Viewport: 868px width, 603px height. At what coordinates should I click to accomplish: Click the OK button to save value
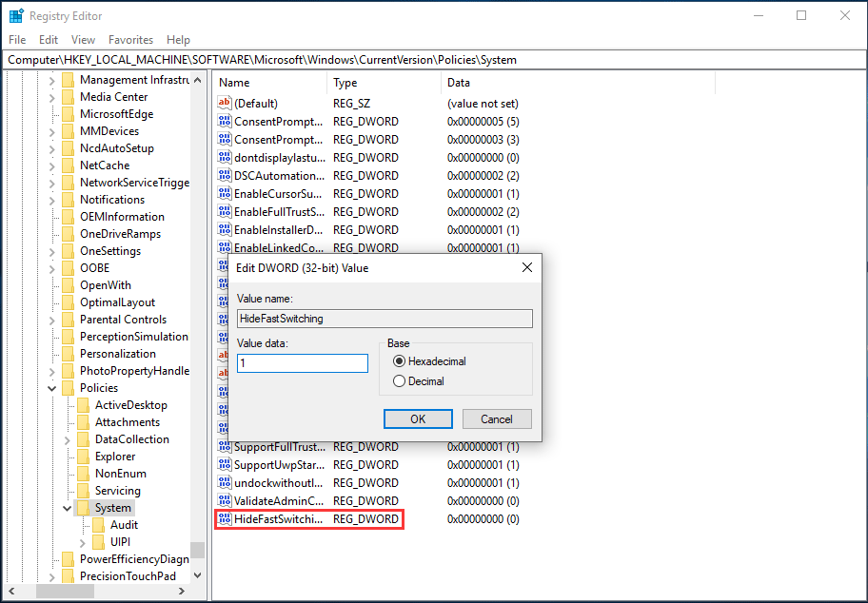pyautogui.click(x=418, y=418)
